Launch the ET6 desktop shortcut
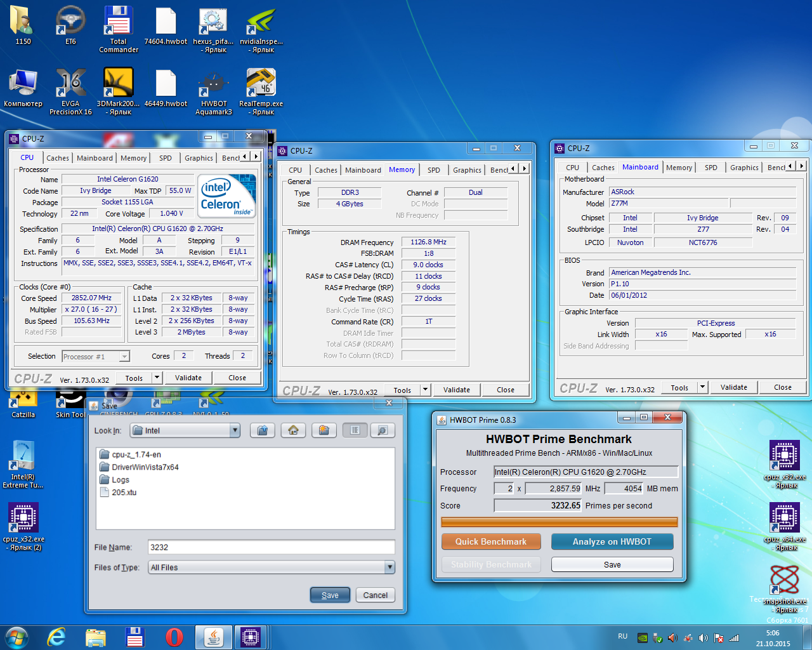Image resolution: width=812 pixels, height=650 pixels. (70, 25)
